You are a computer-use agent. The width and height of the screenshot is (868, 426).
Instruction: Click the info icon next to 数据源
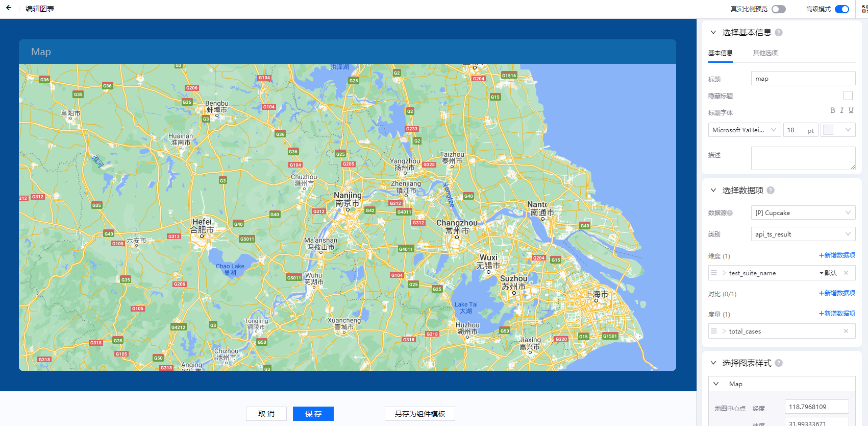coord(730,213)
